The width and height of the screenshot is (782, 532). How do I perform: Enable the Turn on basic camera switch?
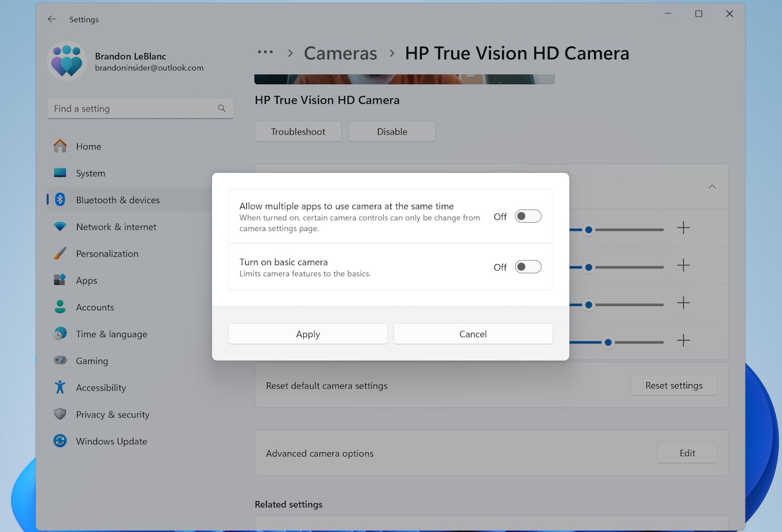coord(528,267)
